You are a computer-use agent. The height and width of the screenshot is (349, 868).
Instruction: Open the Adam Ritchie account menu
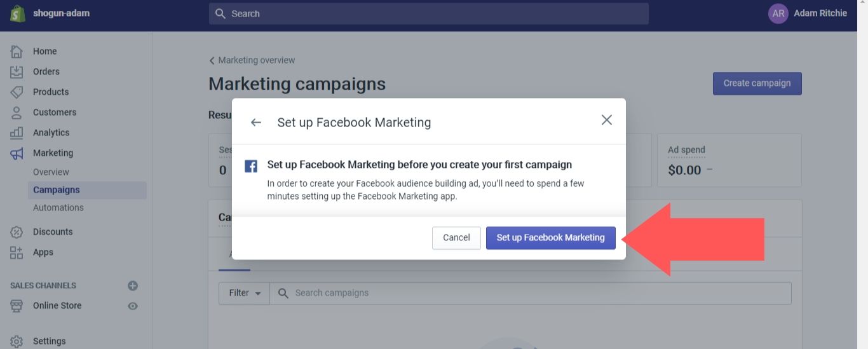point(808,13)
